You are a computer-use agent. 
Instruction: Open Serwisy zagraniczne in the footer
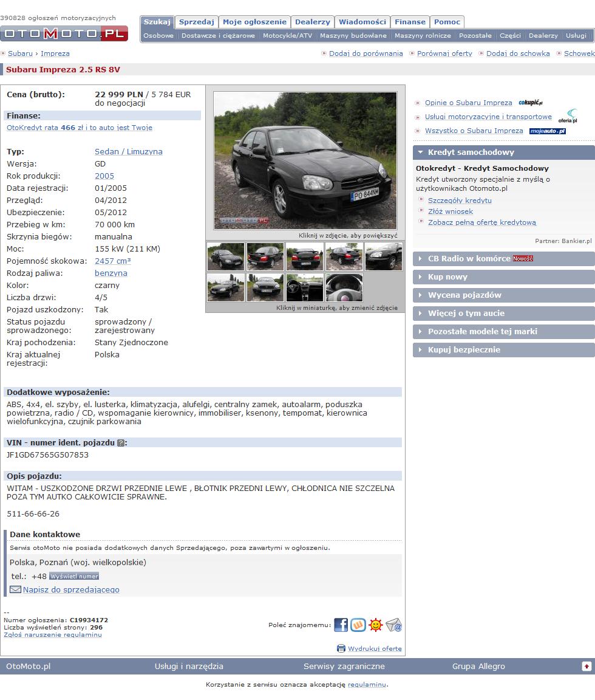pos(344,667)
